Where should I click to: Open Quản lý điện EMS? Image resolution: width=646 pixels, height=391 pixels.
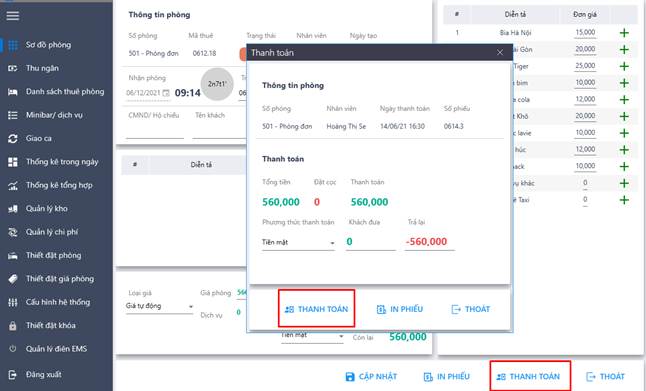[56, 349]
